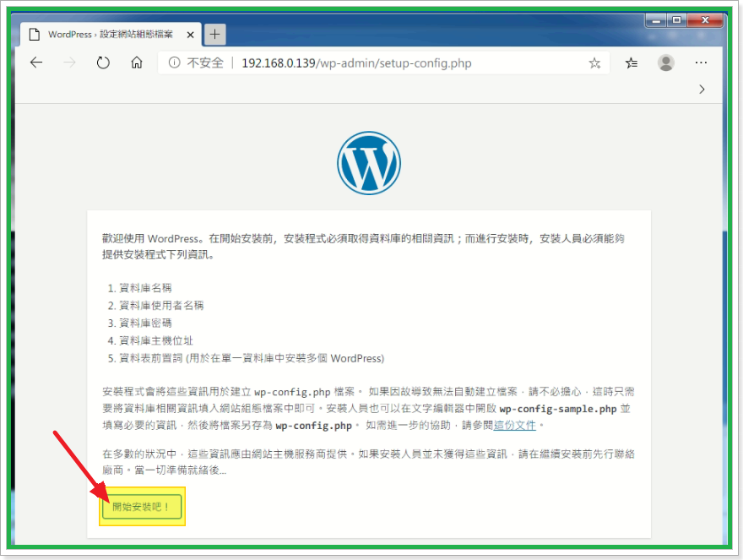The width and height of the screenshot is (743, 560).
Task: Minimize the browser window
Action: click(656, 20)
